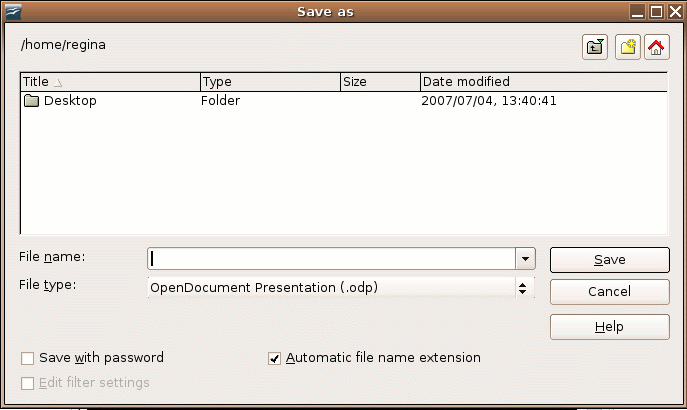Go up one directory level icon

pyautogui.click(x=595, y=47)
